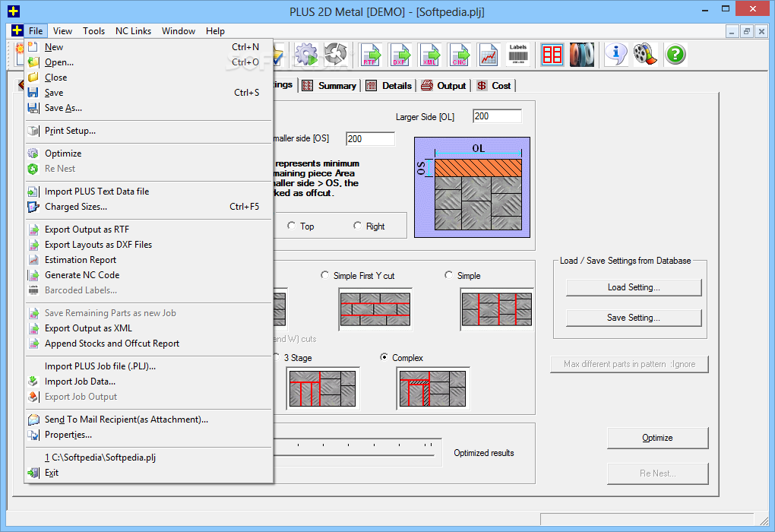The image size is (775, 532).
Task: Click the Summary tab icon
Action: pyautogui.click(x=307, y=86)
